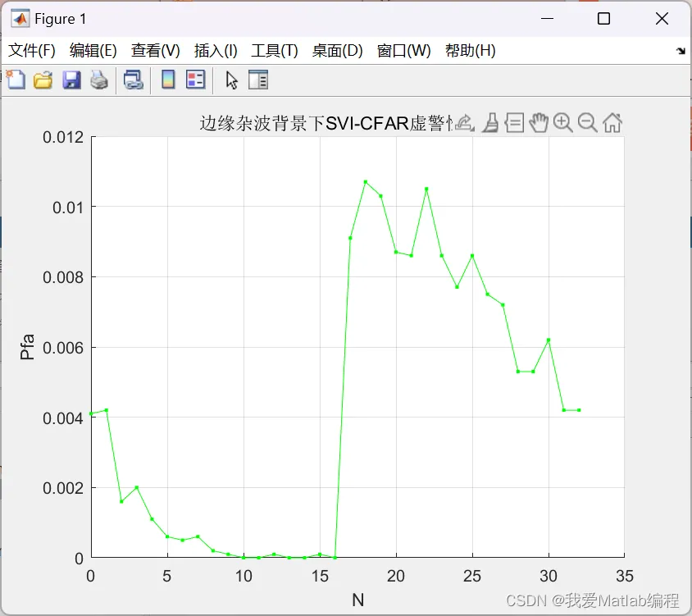Click the first data point at N=0
Screen dimensions: 692x616
coord(91,413)
